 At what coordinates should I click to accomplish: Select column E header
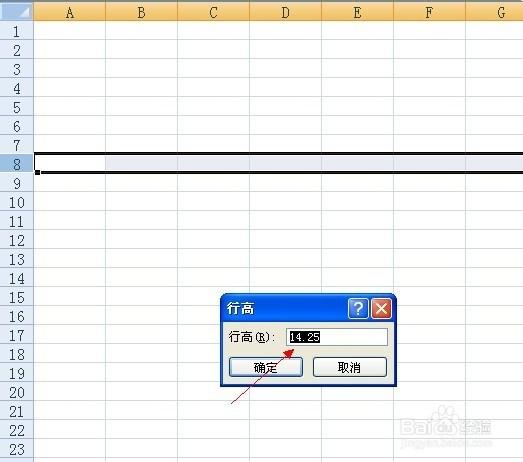(x=358, y=12)
